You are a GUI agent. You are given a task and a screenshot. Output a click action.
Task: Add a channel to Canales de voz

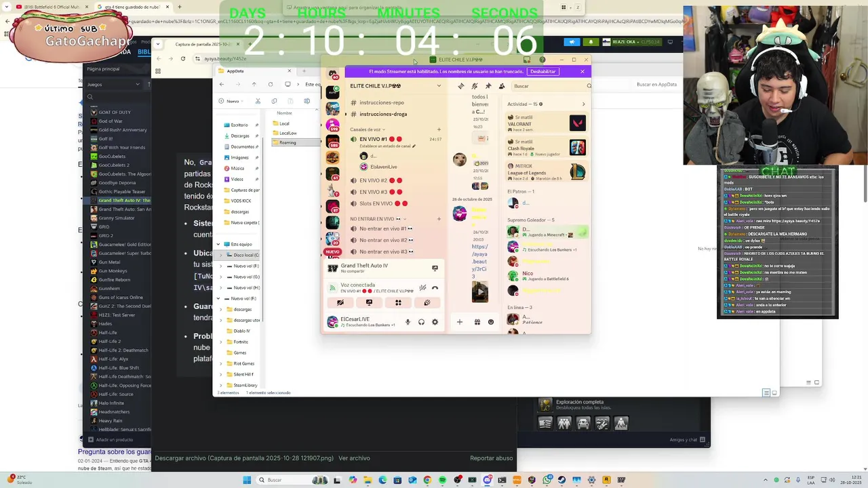439,129
